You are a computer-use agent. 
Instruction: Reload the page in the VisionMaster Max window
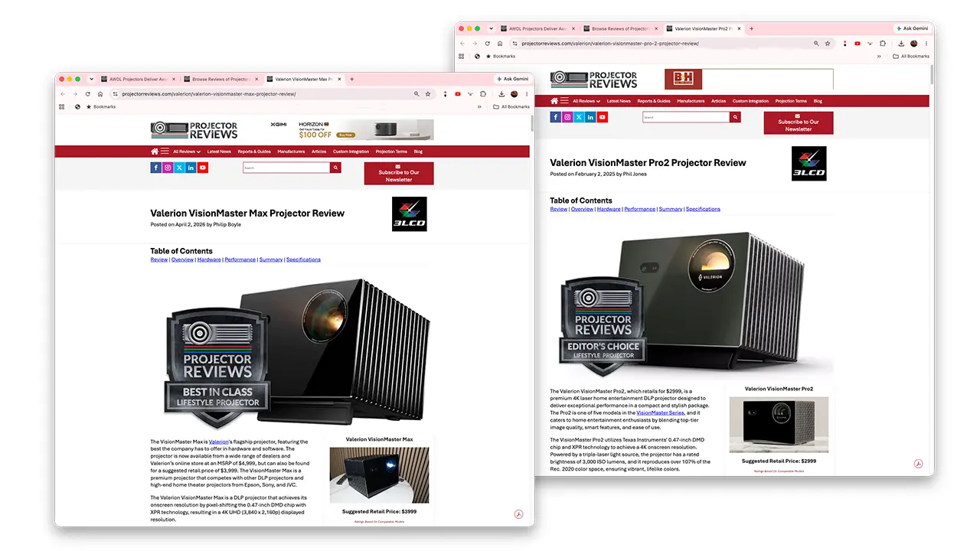click(x=89, y=94)
